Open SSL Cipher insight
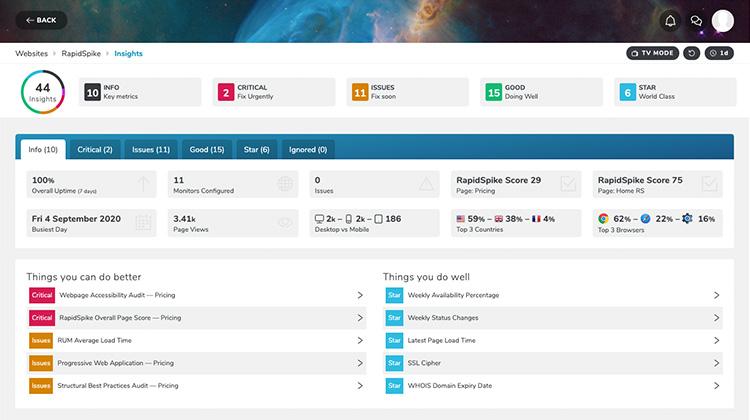 553,363
